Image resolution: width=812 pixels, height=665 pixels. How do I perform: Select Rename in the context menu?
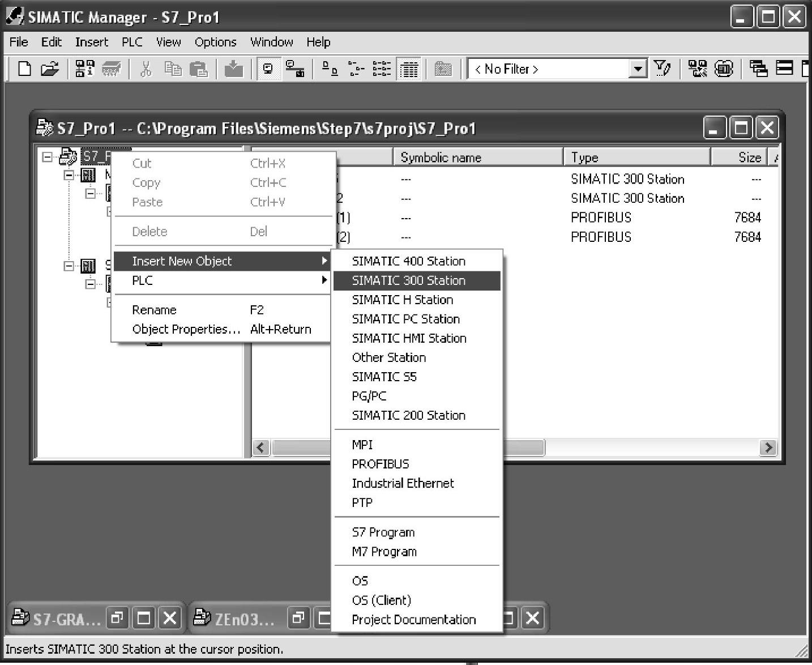222,310
